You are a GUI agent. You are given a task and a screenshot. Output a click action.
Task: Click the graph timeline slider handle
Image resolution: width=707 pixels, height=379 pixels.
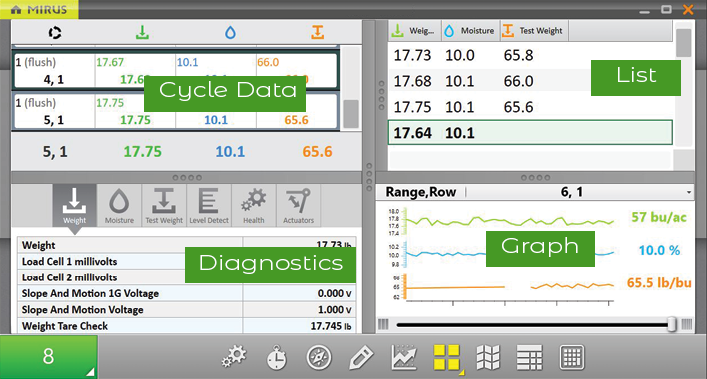coord(672,324)
